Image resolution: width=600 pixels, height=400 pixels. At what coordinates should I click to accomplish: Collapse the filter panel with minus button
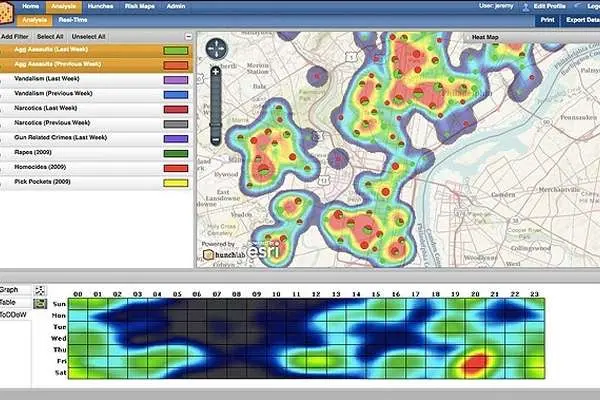coord(189,36)
